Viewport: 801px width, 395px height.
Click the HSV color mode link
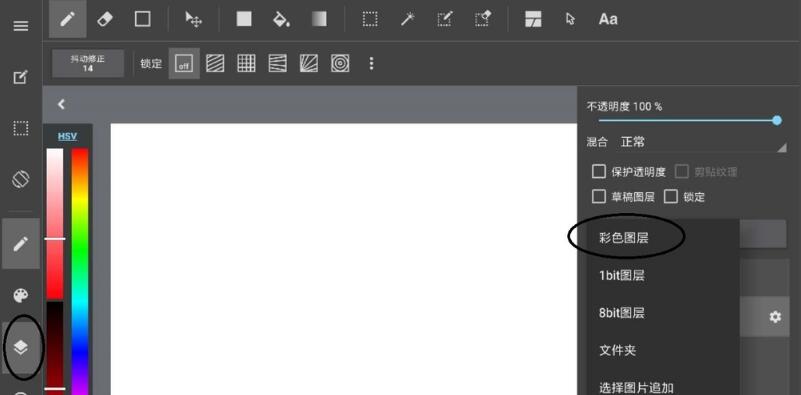pos(67,136)
